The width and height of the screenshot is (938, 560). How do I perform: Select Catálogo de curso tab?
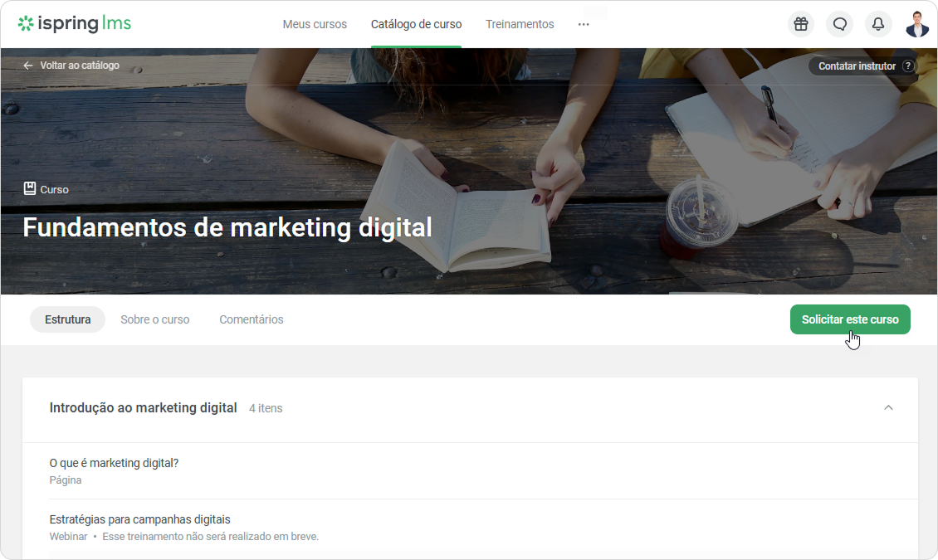pos(416,25)
